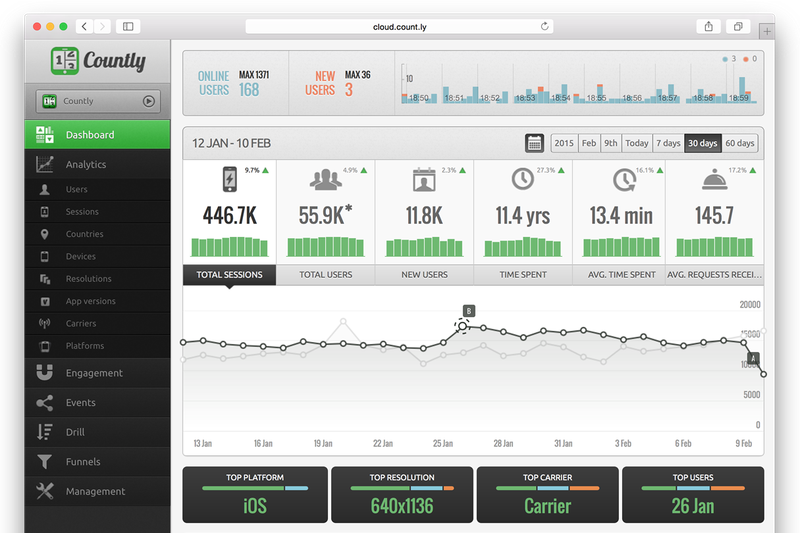800x533 pixels.
Task: Click the Top Carrier distribution bar
Action: pos(548,488)
